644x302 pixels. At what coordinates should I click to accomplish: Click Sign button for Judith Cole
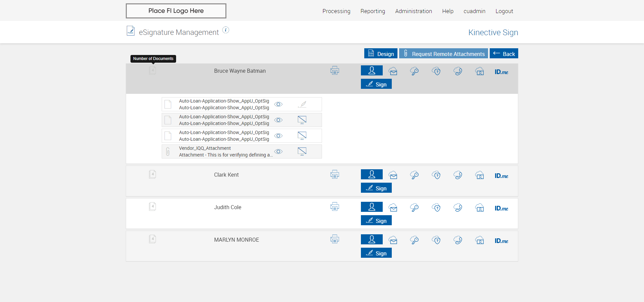[376, 221]
